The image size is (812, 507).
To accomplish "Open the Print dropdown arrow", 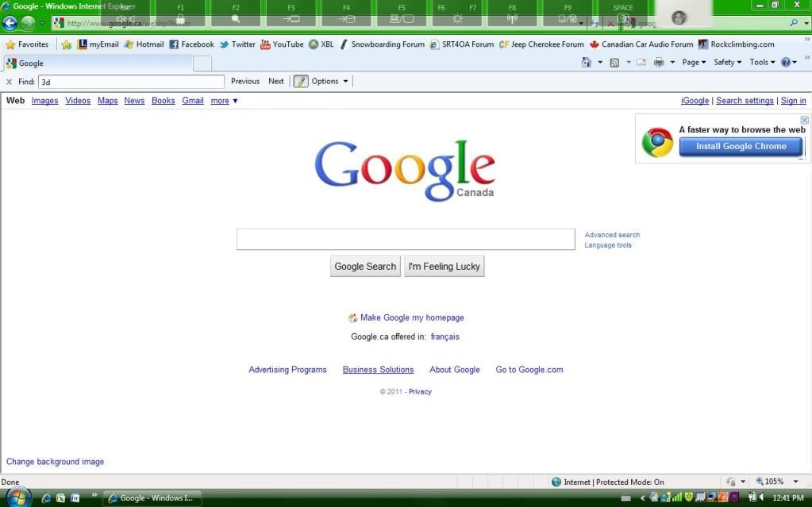I will [672, 62].
